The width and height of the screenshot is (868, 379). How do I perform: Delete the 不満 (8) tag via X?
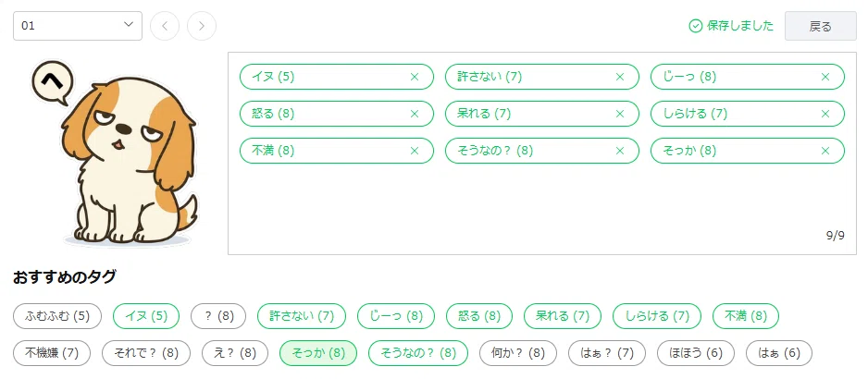[414, 151]
